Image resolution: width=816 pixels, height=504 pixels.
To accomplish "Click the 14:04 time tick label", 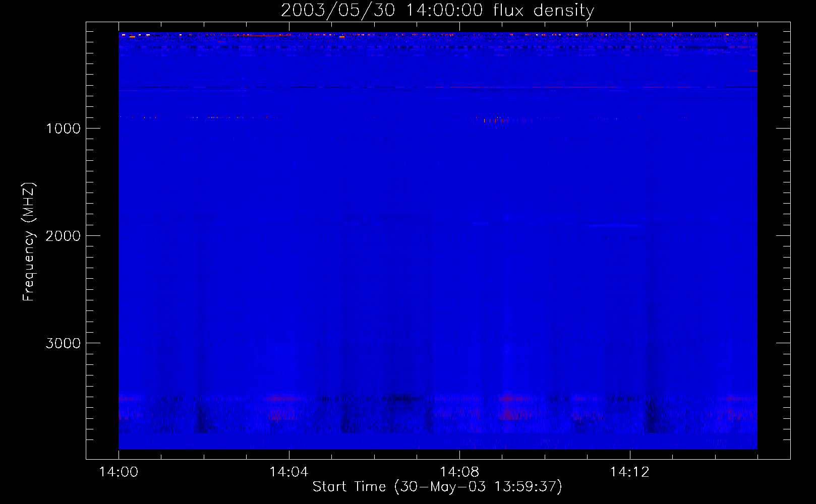I will pyautogui.click(x=289, y=472).
